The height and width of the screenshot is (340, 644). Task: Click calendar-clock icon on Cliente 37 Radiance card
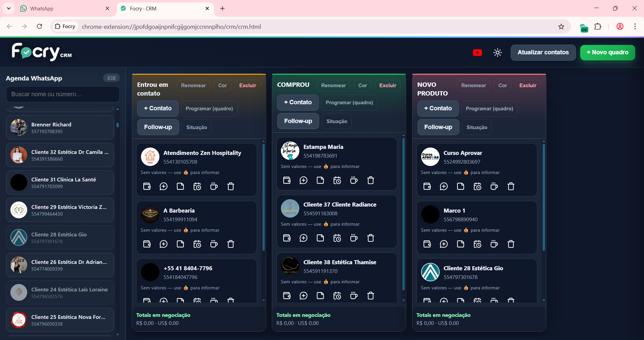[337, 238]
